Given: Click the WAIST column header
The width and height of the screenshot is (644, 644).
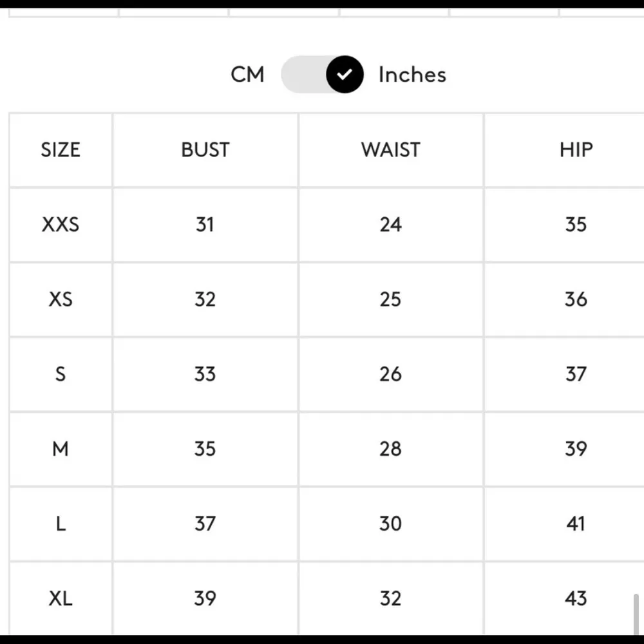Looking at the screenshot, I should click(x=390, y=150).
